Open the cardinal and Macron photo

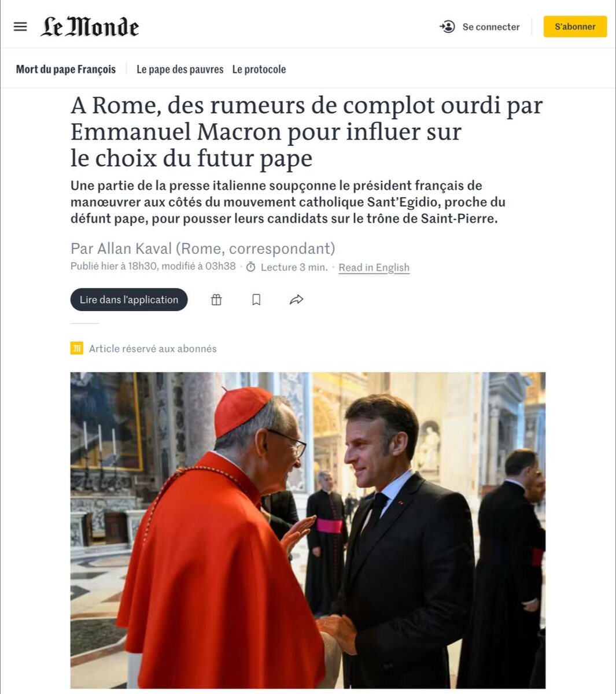308,530
